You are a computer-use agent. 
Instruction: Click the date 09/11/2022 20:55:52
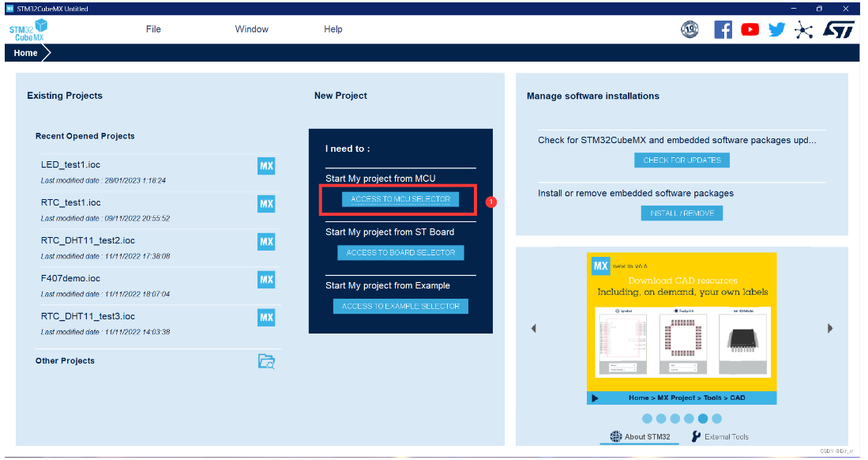click(x=137, y=218)
